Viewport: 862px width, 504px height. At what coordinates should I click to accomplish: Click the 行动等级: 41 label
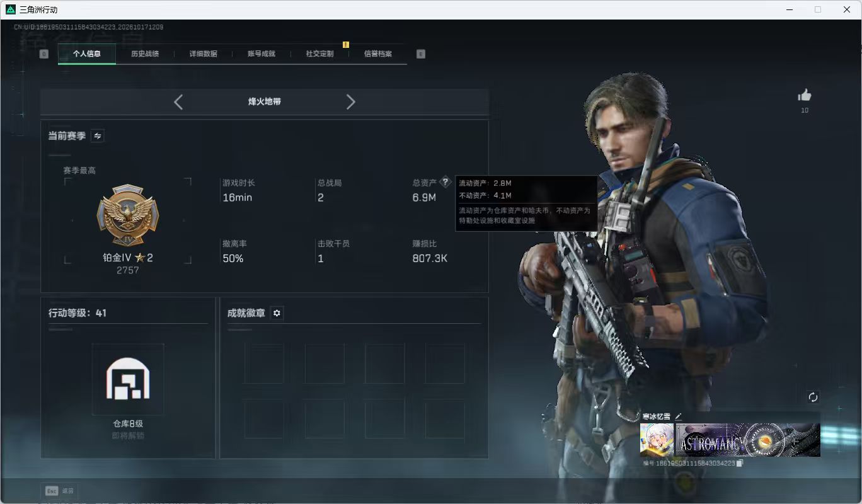point(78,313)
